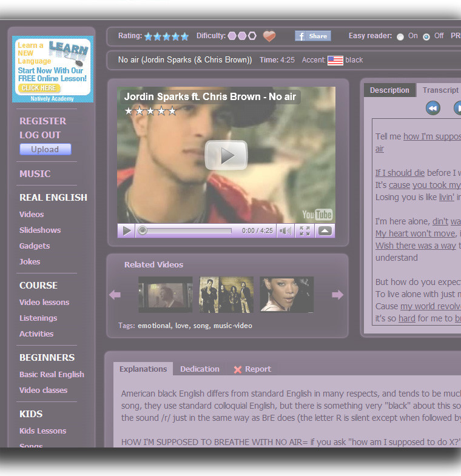Click the 'music-video' tag

tap(233, 326)
